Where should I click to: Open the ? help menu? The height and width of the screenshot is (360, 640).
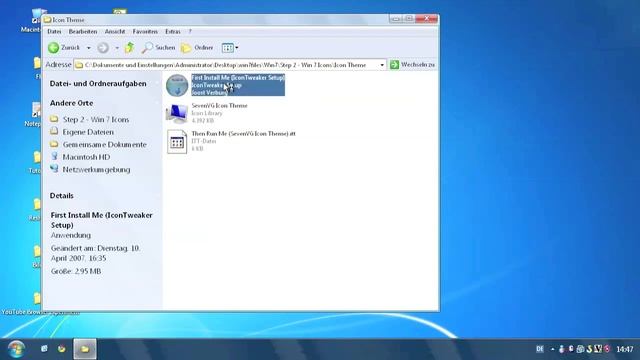coord(190,31)
